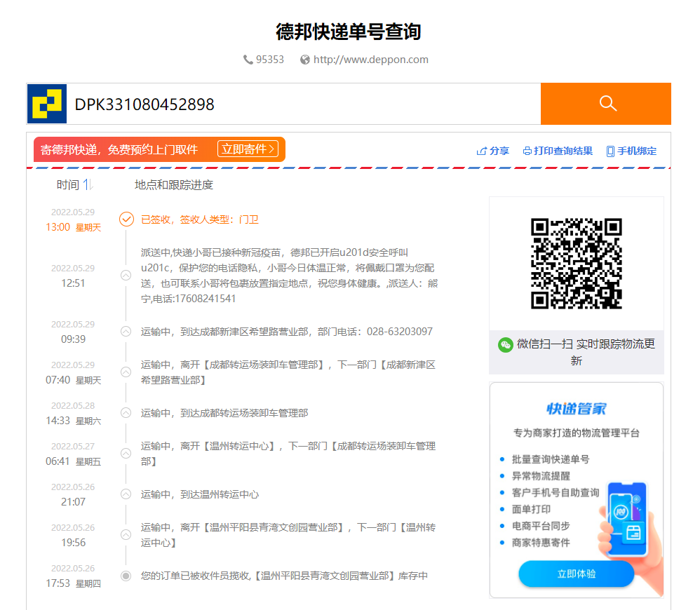Viewport: 700px width, 610px height.
Task: Click the 17:53 星期四 timestamp
Action: pyautogui.click(x=73, y=583)
